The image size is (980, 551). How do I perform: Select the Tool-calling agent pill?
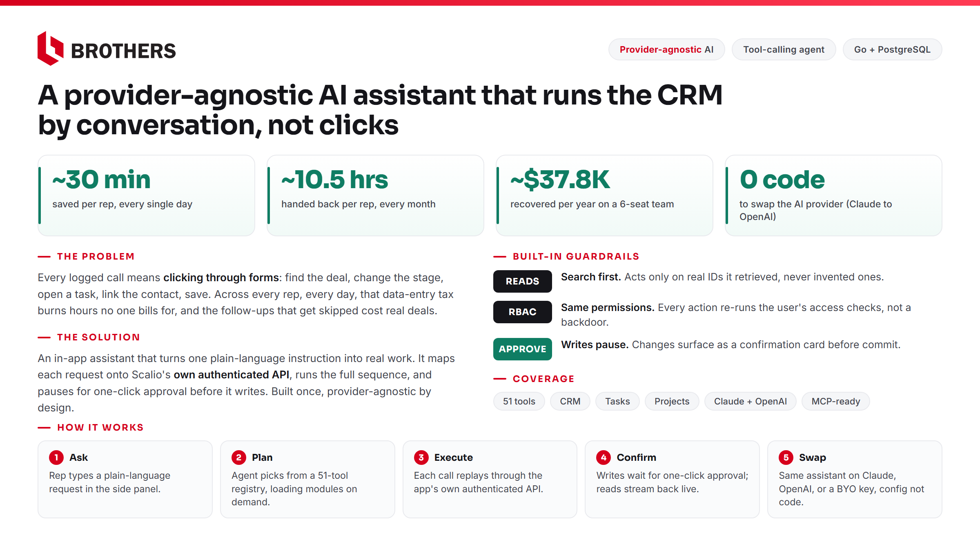784,49
